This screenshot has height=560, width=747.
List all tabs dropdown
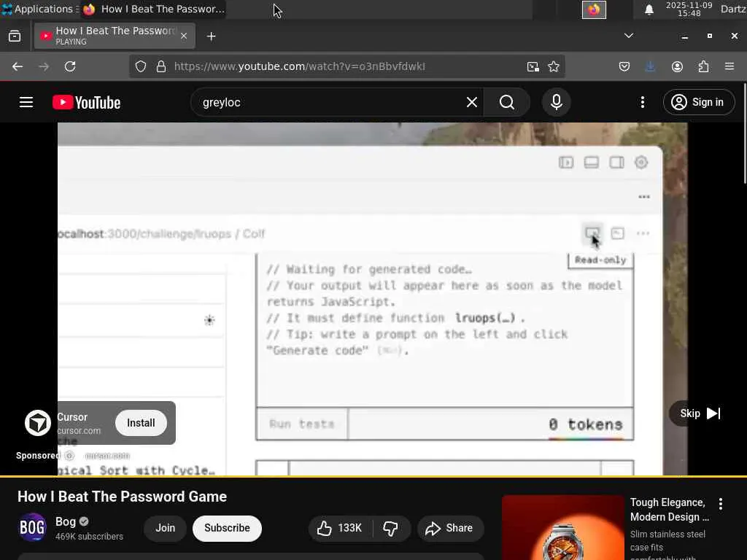629,36
